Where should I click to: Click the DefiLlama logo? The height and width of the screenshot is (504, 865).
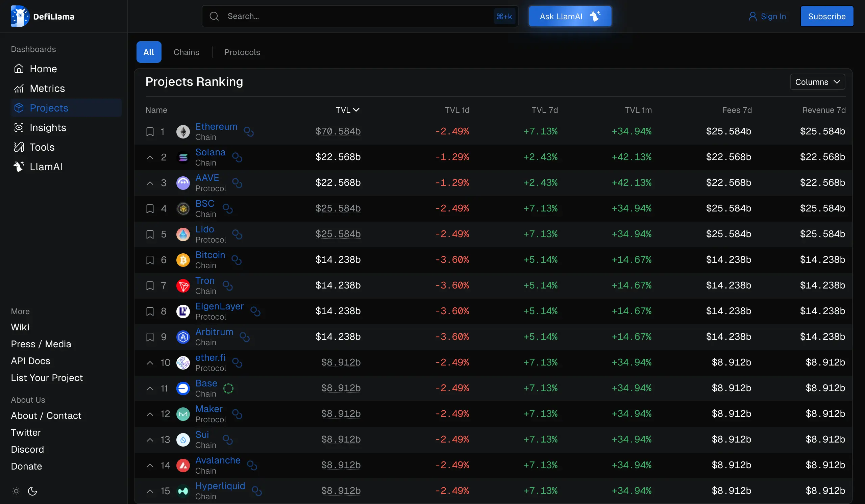[x=43, y=16]
